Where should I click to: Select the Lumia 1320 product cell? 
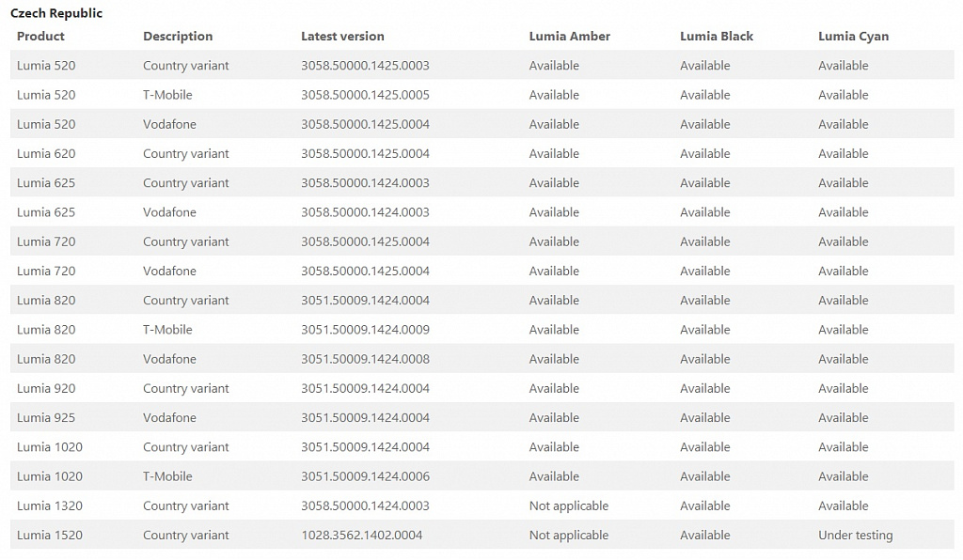pyautogui.click(x=49, y=506)
